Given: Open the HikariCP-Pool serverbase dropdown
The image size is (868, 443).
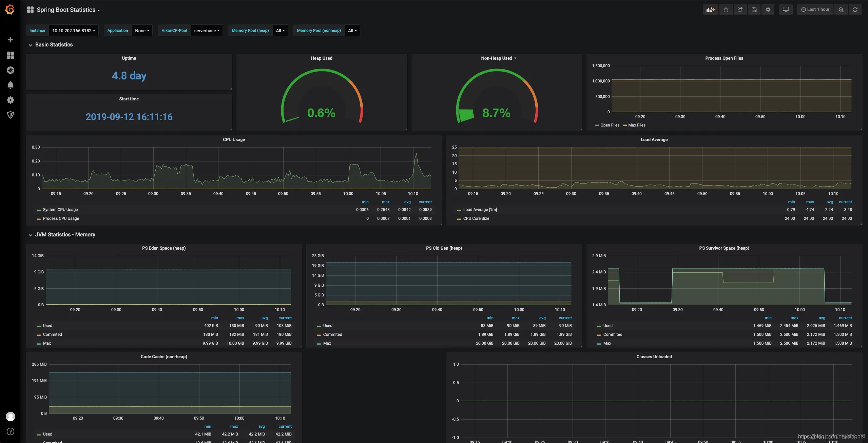Looking at the screenshot, I should (x=207, y=31).
